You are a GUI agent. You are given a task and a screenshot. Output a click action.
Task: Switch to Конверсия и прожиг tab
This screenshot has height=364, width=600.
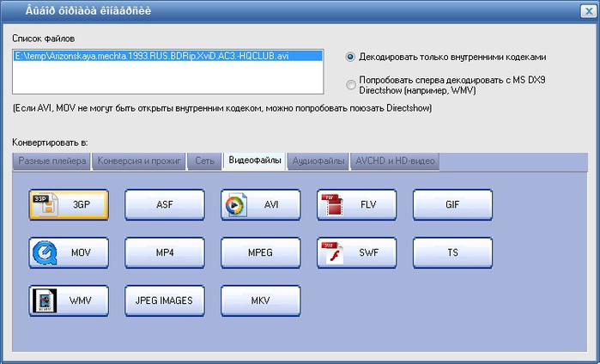coord(138,161)
